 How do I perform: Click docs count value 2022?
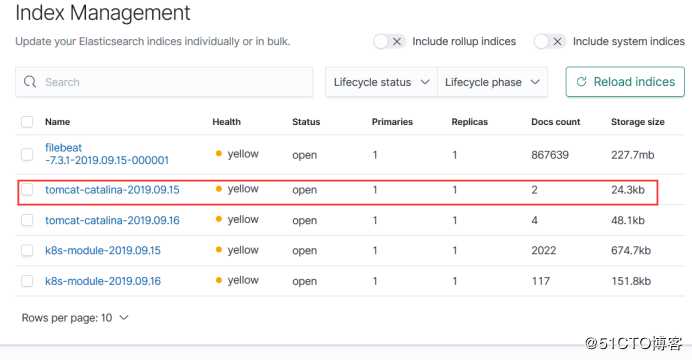point(544,251)
